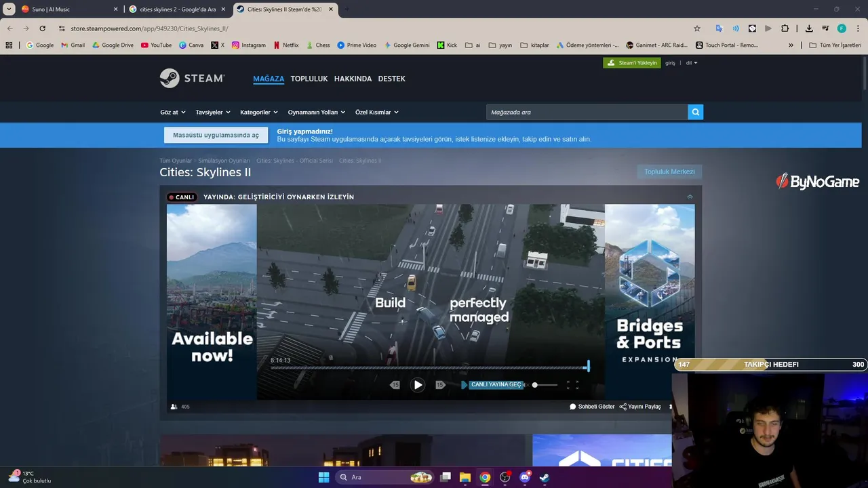868x488 pixels.
Task: Skip forward 15 seconds in broadcast
Action: tap(440, 385)
